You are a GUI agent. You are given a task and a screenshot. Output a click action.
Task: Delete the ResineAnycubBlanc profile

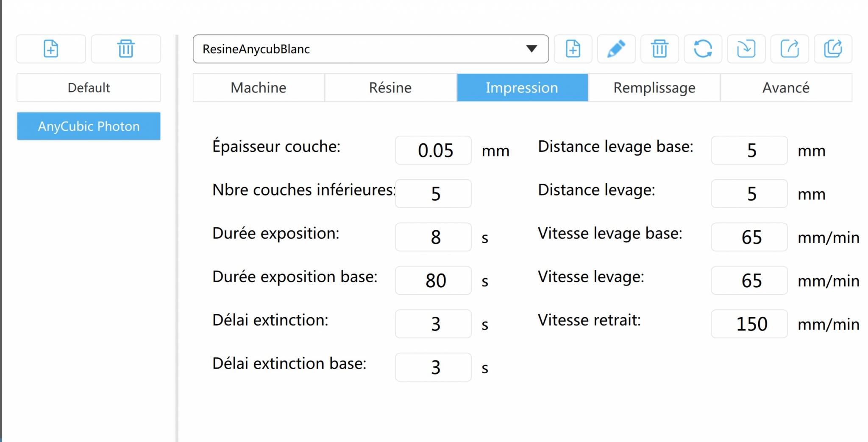pyautogui.click(x=659, y=49)
